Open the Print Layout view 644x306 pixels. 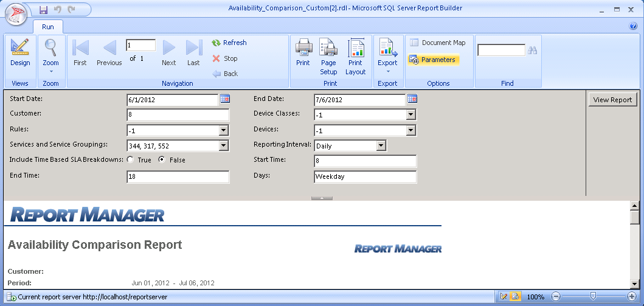[355, 56]
